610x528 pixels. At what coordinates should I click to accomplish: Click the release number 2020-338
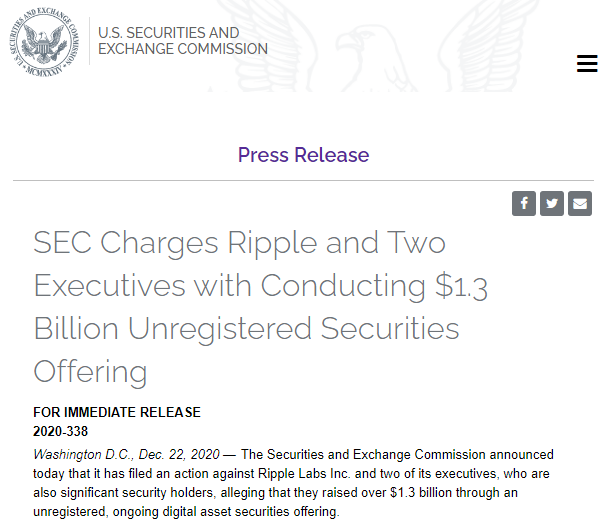click(60, 432)
